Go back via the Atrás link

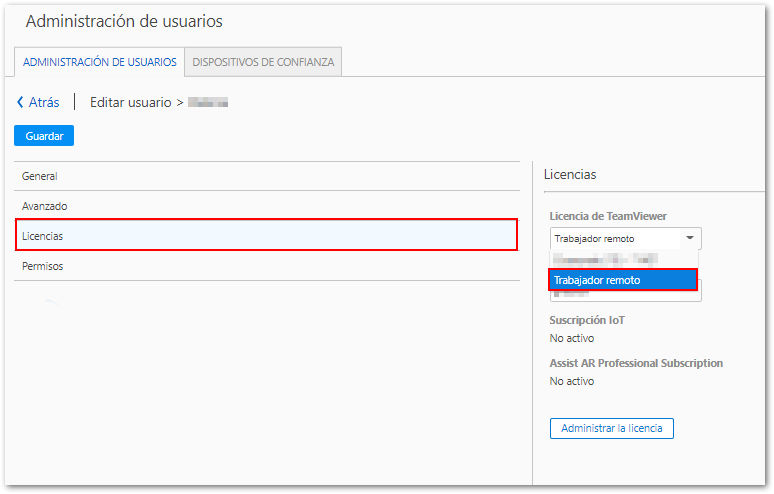tap(44, 102)
